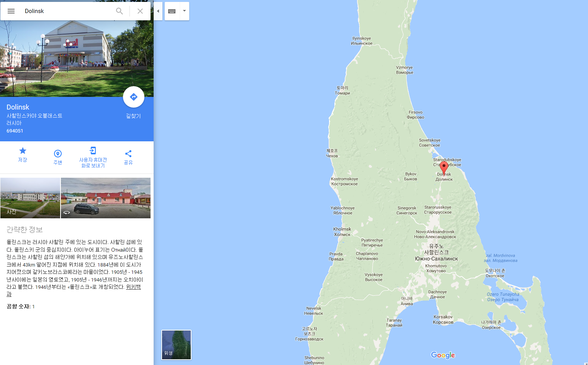Click the airport count number link
588x365 pixels.
33,306
